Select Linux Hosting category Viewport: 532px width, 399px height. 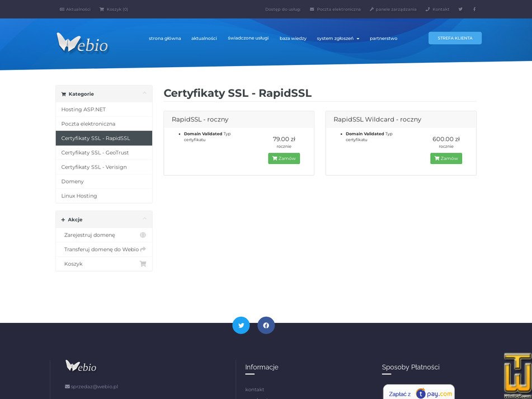click(104, 196)
